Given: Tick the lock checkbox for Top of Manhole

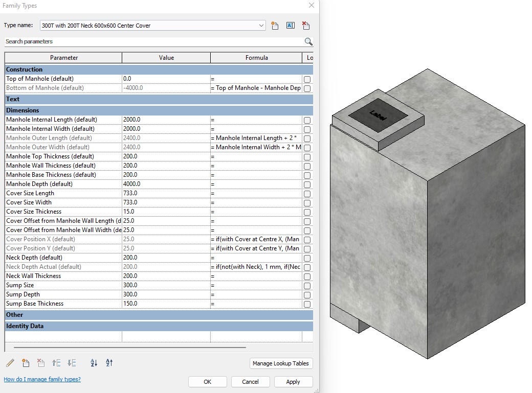Looking at the screenshot, I should [307, 79].
